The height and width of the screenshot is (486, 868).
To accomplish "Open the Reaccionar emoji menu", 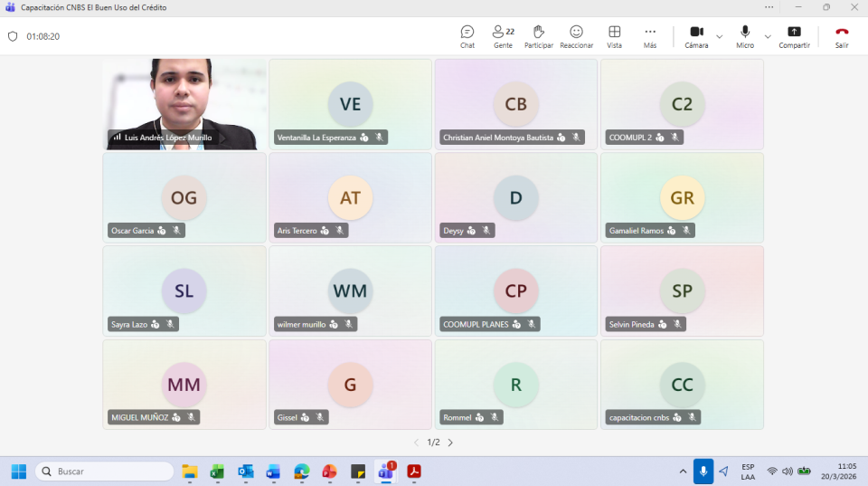I will pos(576,36).
